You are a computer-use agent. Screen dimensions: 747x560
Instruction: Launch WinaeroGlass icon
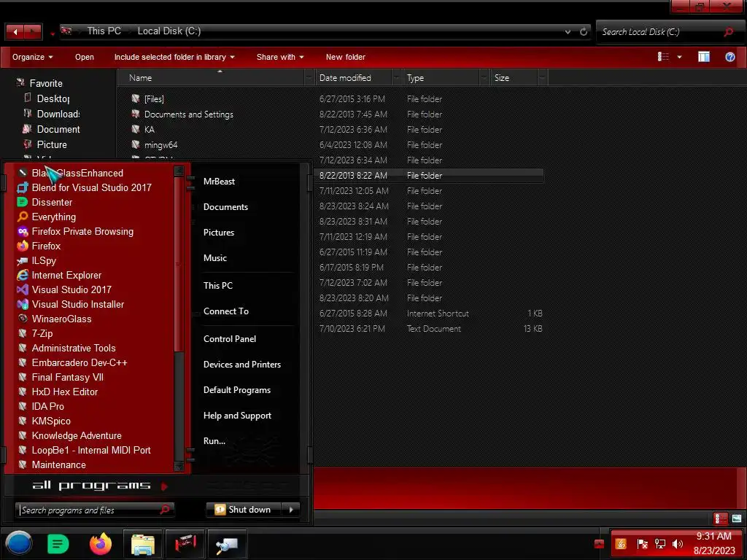click(23, 319)
